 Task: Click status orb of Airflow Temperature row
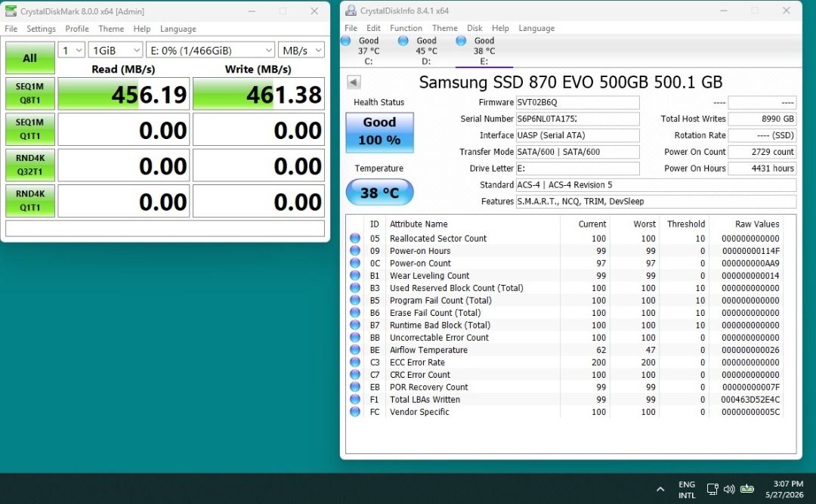[x=355, y=349]
